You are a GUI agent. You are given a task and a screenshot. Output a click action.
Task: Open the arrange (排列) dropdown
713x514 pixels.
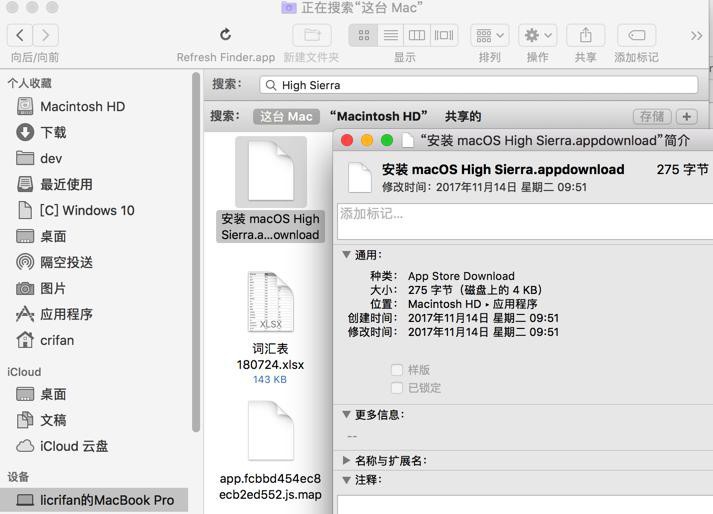(x=489, y=35)
